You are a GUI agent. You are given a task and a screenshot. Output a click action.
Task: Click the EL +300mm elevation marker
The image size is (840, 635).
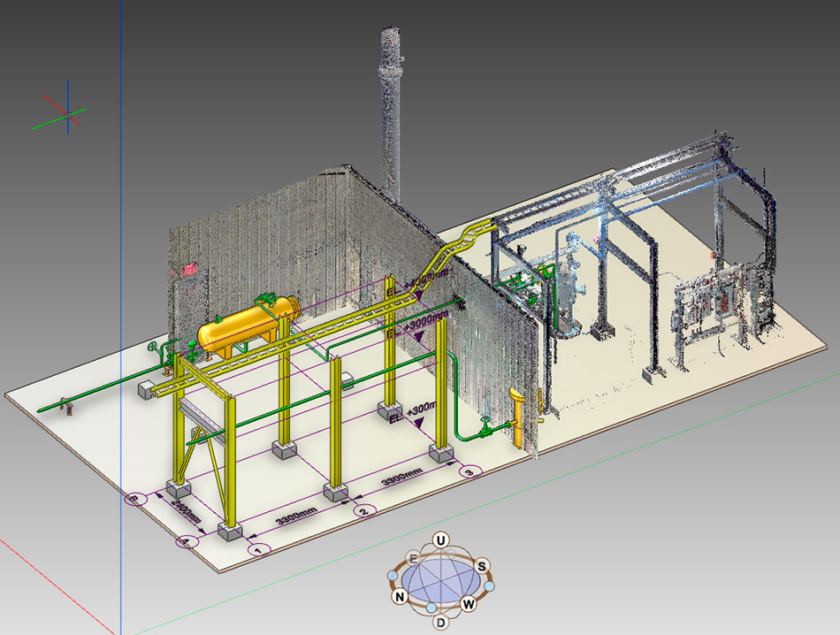tap(413, 409)
